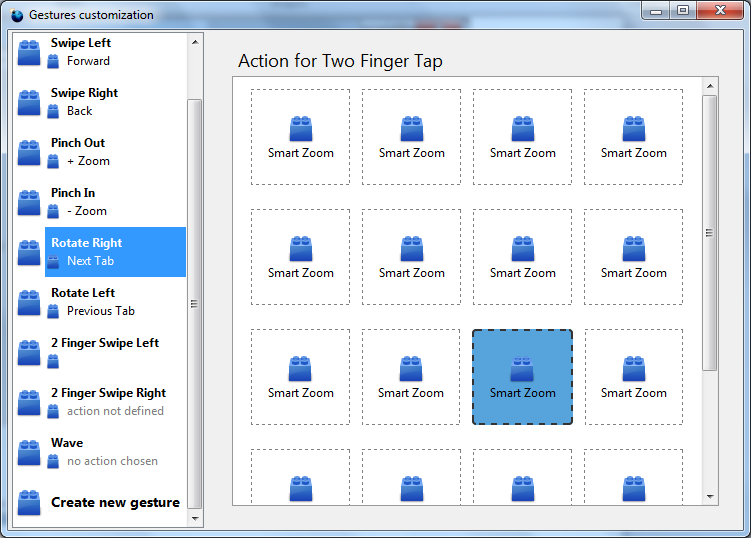Choose the highlighted Smart Zoom action tile
Viewport: 751px width, 538px height.
point(522,377)
